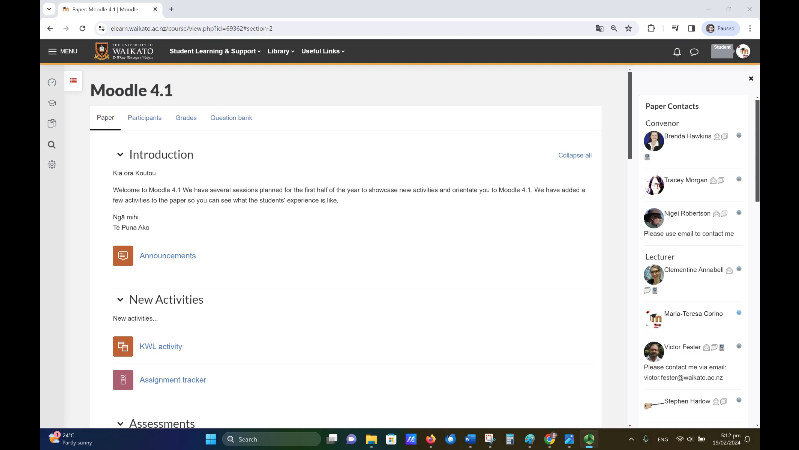
Task: Click the main page vertical scrollbar
Action: coord(630,115)
